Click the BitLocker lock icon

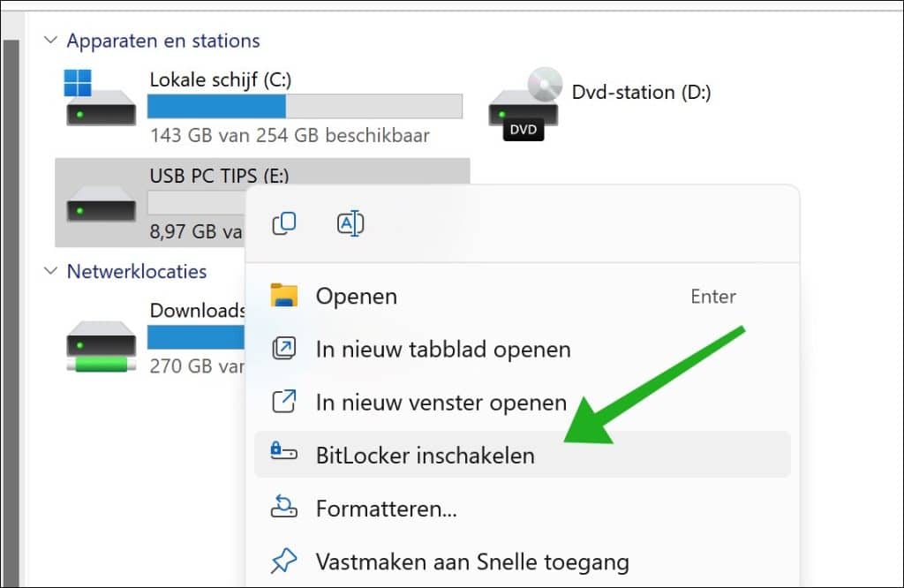point(283,451)
